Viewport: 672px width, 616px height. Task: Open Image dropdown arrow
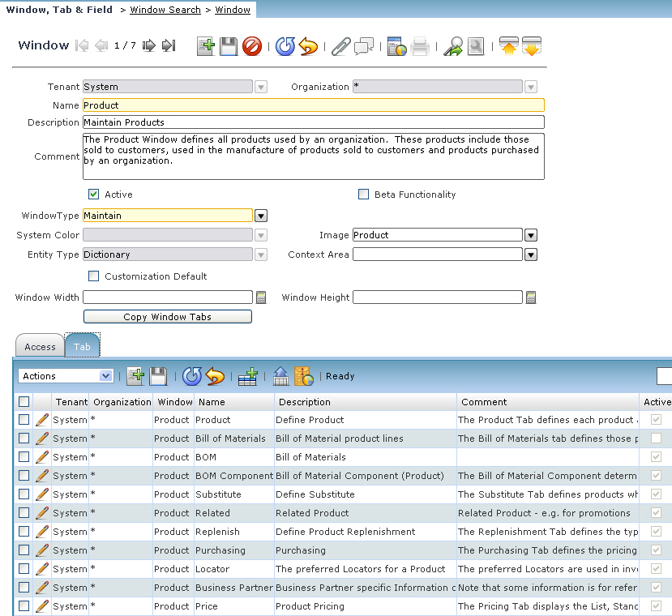[531, 235]
